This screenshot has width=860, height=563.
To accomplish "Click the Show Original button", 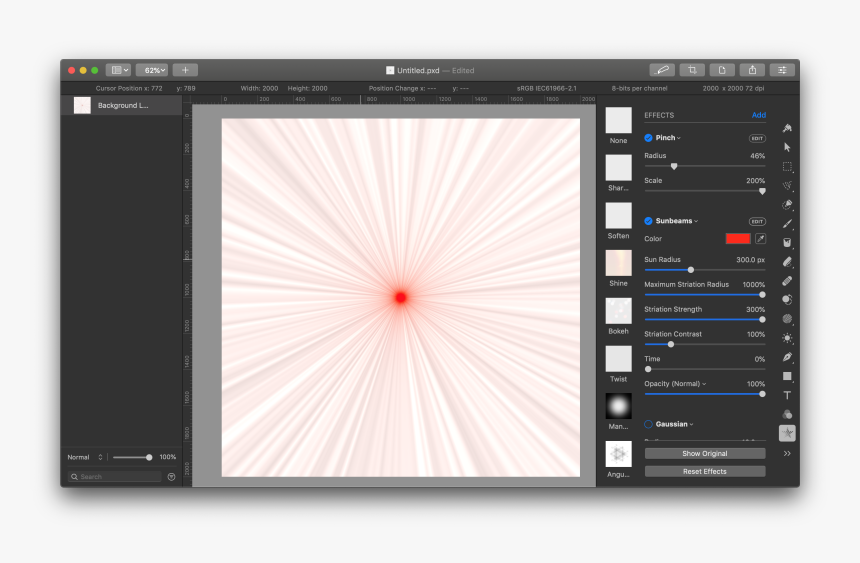I will pos(705,453).
